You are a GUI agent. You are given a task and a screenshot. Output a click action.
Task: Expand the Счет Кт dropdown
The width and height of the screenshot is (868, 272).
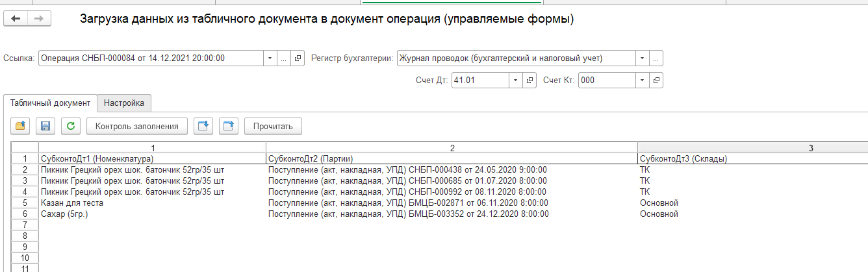click(642, 80)
